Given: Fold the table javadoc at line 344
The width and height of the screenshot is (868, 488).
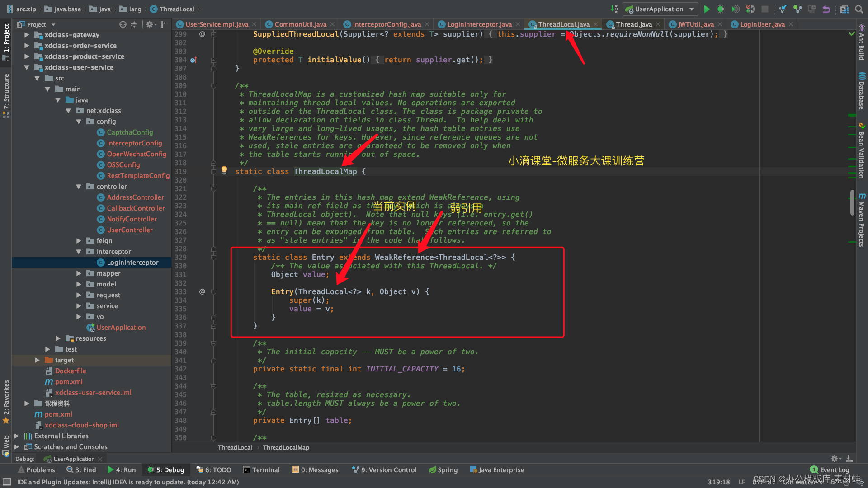Looking at the screenshot, I should 213,386.
